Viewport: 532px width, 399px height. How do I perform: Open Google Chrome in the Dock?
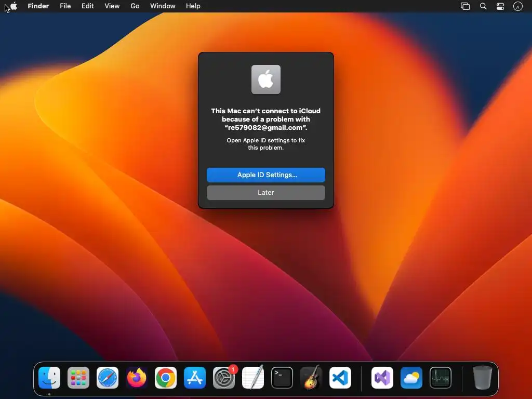[166, 378]
